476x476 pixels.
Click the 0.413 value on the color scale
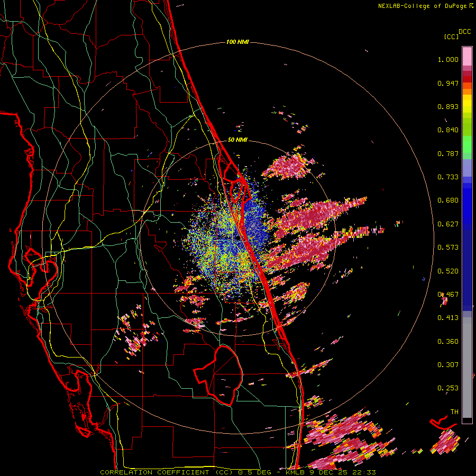click(448, 318)
